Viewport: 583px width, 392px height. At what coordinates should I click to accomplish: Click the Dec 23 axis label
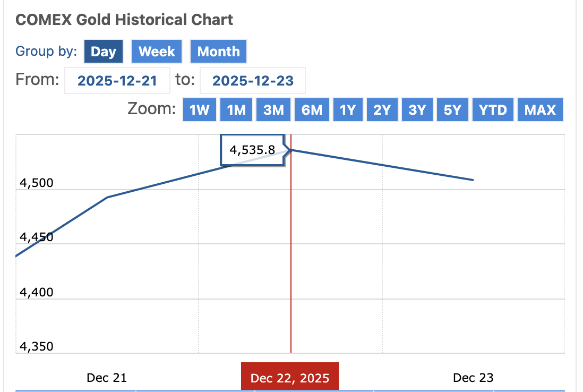pos(473,378)
